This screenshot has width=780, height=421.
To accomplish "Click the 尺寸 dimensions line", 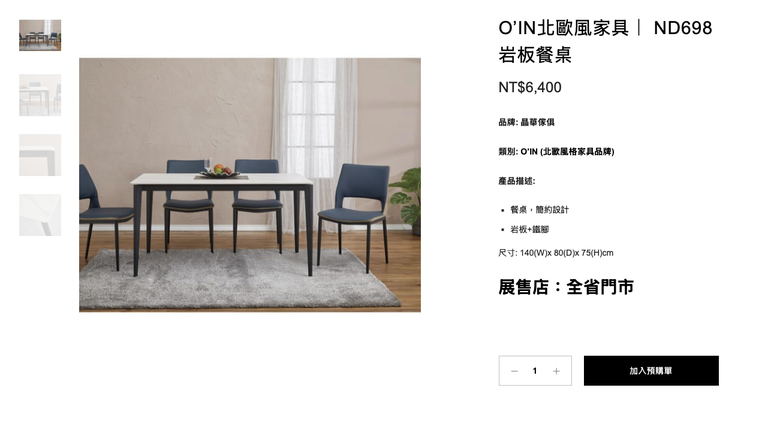I will 556,253.
